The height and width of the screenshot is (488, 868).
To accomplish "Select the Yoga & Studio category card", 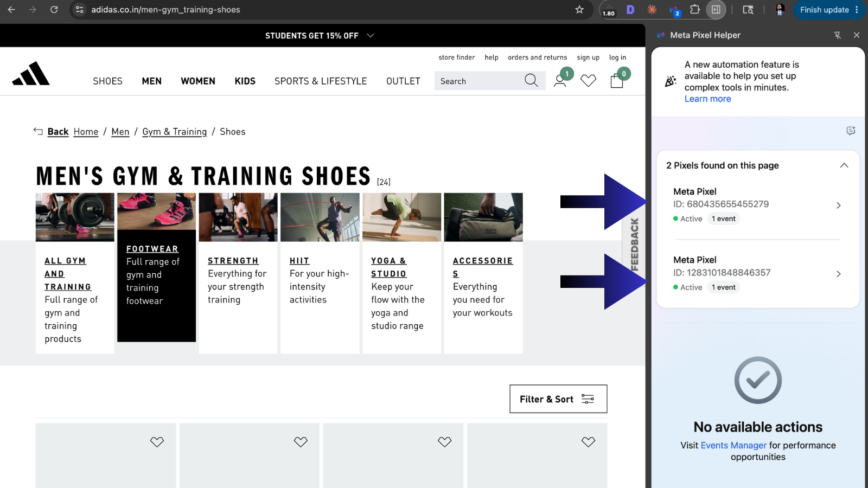I will [401, 273].
